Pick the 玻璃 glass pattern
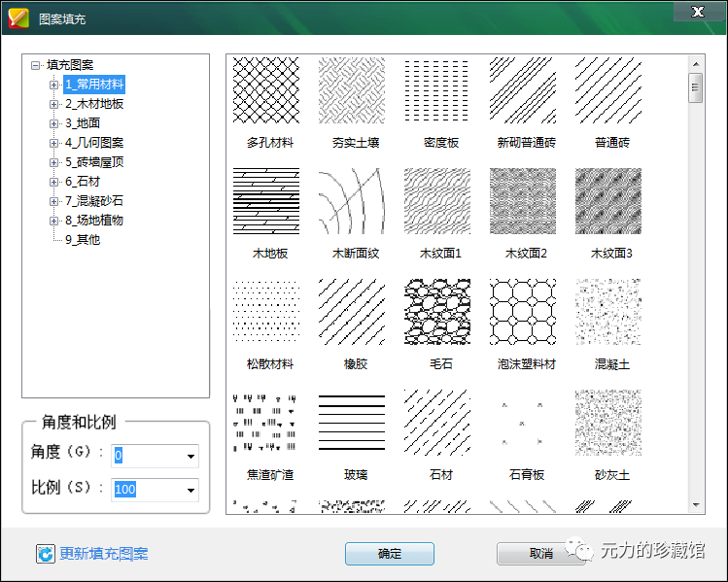The height and width of the screenshot is (582, 728). (x=352, y=423)
